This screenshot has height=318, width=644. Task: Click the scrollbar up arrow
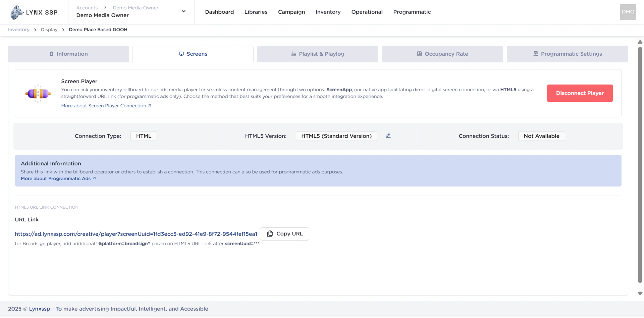coord(640,42)
